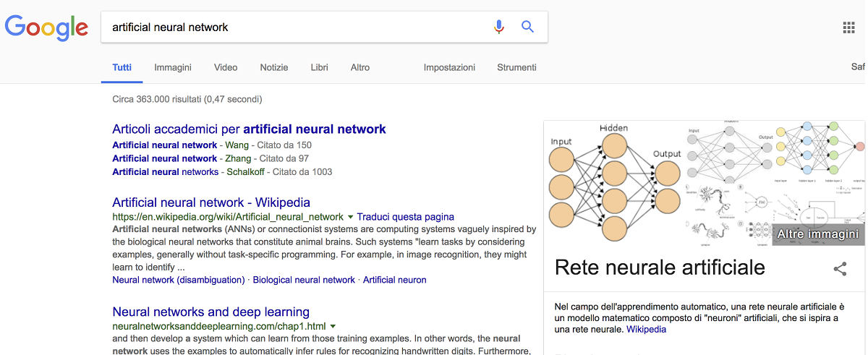Click the Google logo
Screen dimensions: 868x355
click(x=46, y=27)
